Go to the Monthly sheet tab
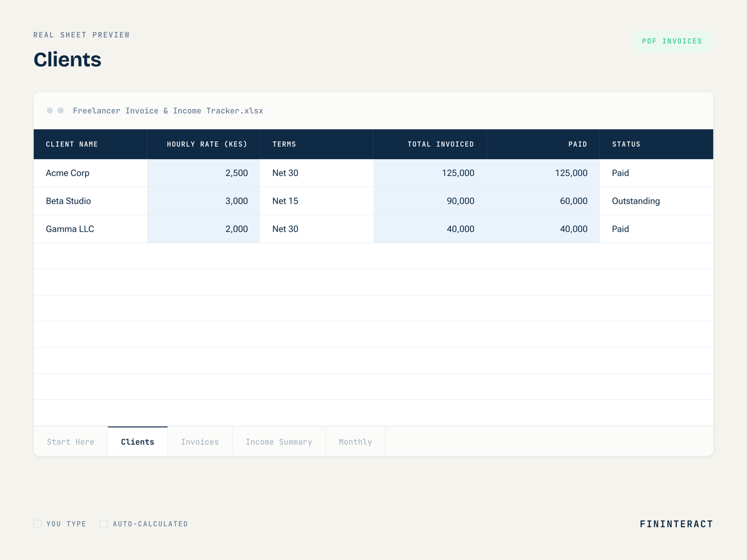 355,441
